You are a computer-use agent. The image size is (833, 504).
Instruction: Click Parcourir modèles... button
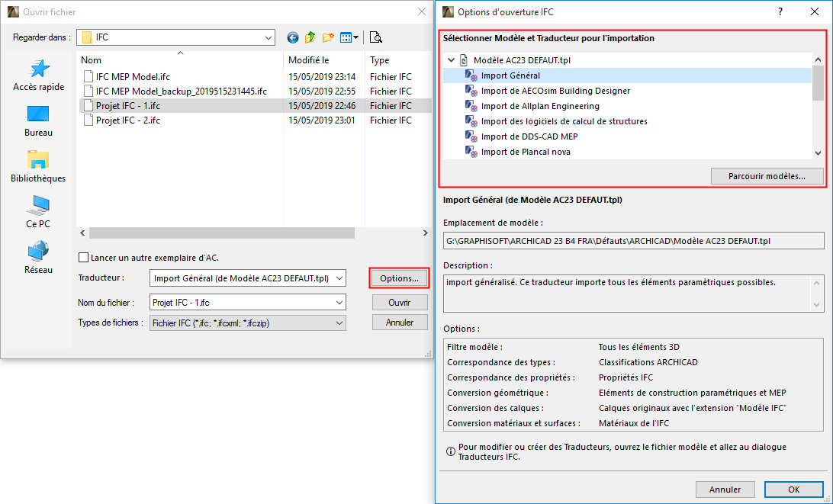tap(767, 176)
